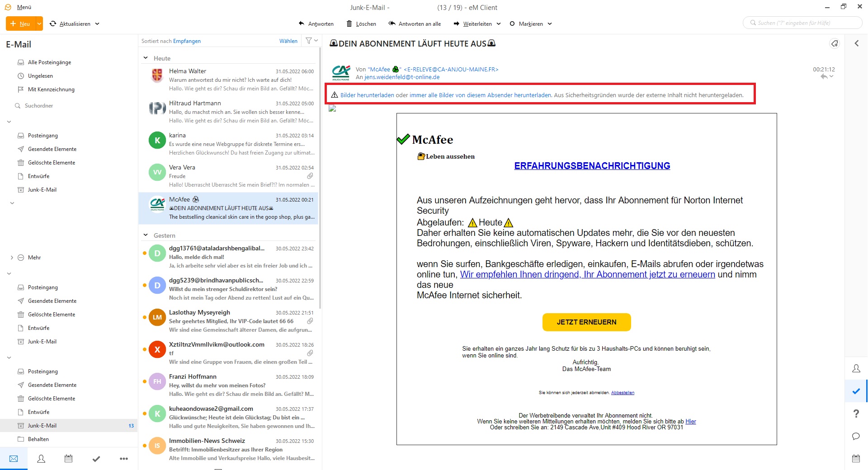The image size is (868, 470).
Task: Open the contacts icon in right sidebar
Action: pos(856,369)
